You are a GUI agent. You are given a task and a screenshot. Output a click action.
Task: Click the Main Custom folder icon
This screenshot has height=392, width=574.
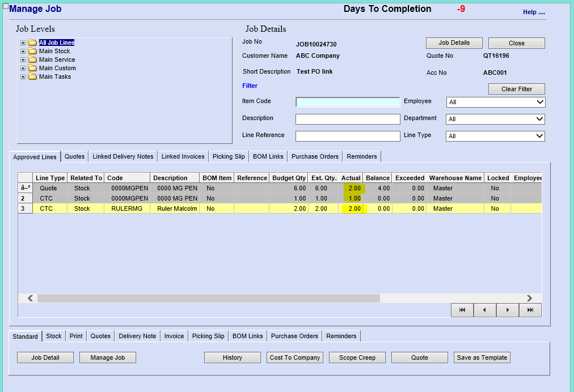[32, 68]
